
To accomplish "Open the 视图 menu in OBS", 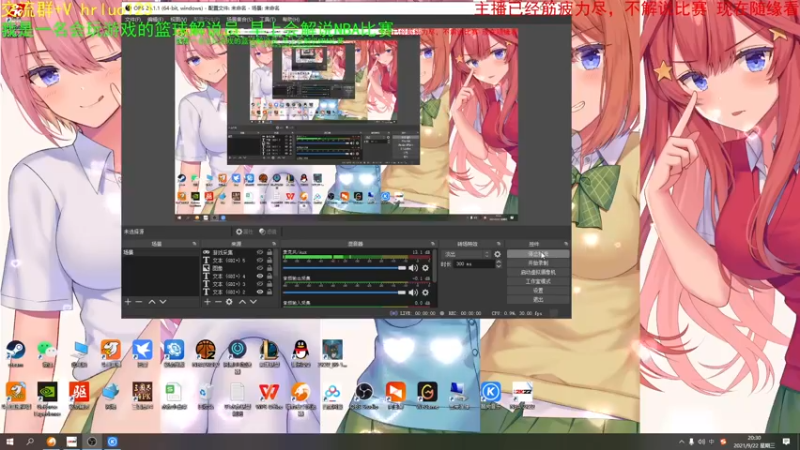I will [x=178, y=19].
